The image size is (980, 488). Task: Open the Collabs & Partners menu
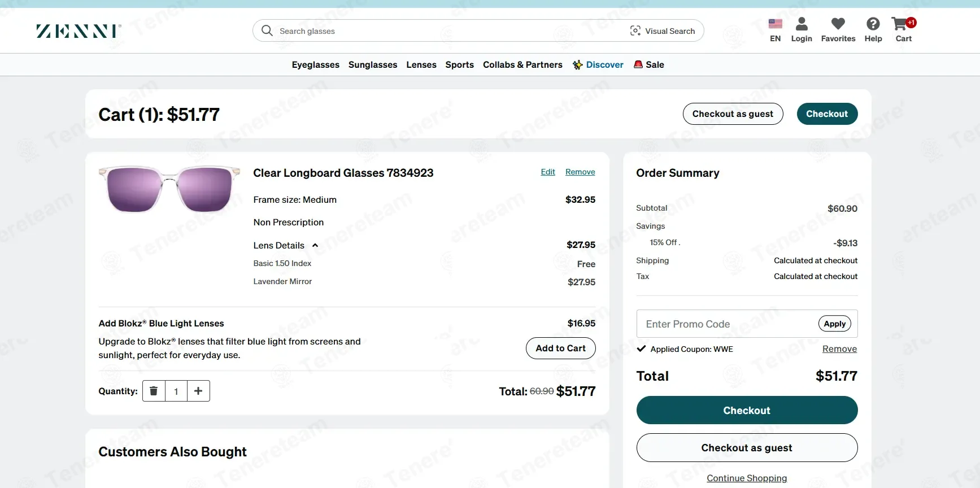pos(522,65)
